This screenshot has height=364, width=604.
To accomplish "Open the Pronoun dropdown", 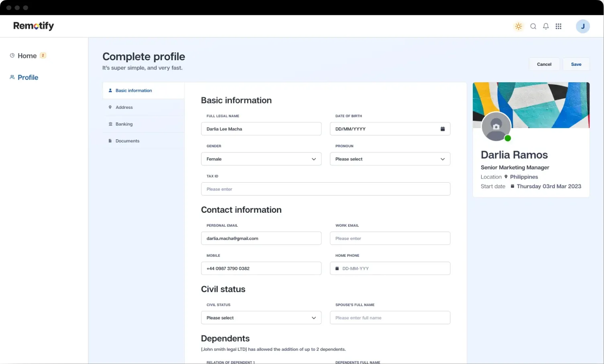I will point(390,159).
